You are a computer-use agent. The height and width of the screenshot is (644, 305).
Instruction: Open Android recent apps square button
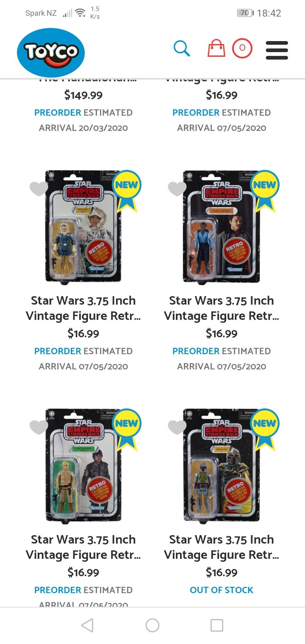[x=217, y=625]
